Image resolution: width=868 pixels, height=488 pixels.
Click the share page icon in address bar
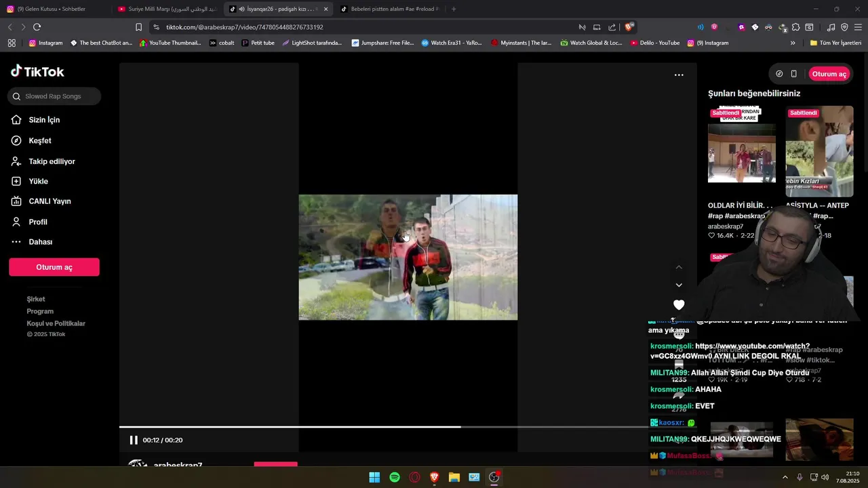612,27
